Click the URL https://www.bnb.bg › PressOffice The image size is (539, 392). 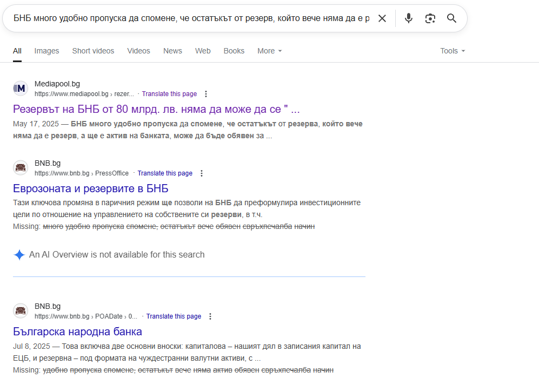[x=82, y=173]
